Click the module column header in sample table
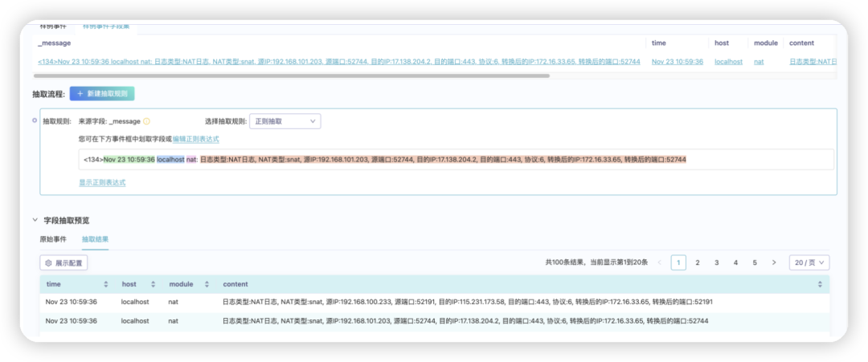Screen dimensions: 868x362 (766, 43)
